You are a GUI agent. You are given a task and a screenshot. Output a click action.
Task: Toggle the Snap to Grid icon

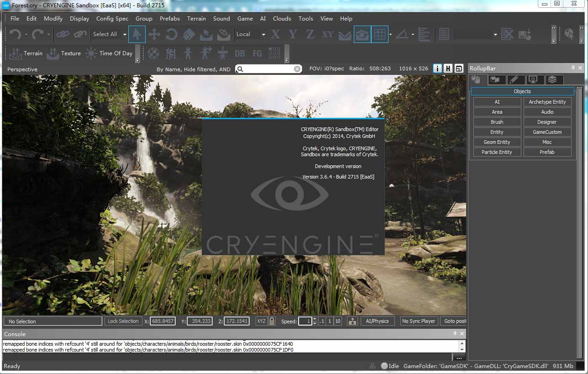click(x=380, y=34)
